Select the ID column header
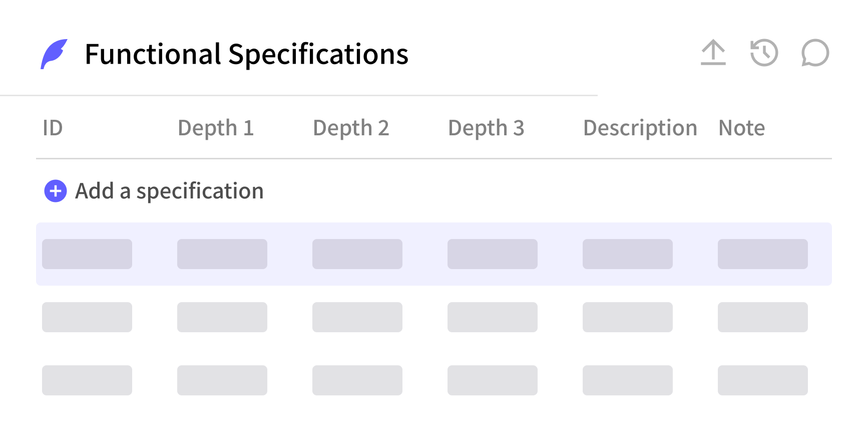 coord(53,128)
